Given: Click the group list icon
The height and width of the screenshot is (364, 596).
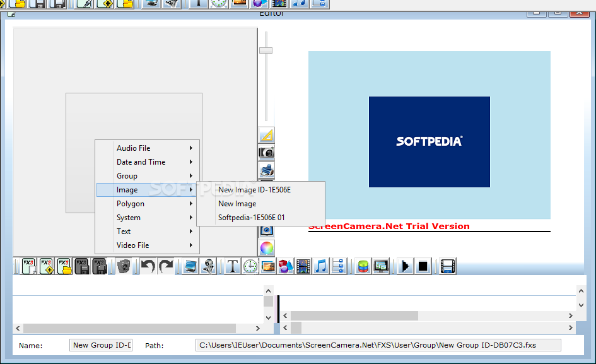Looking at the screenshot, I should [x=338, y=266].
